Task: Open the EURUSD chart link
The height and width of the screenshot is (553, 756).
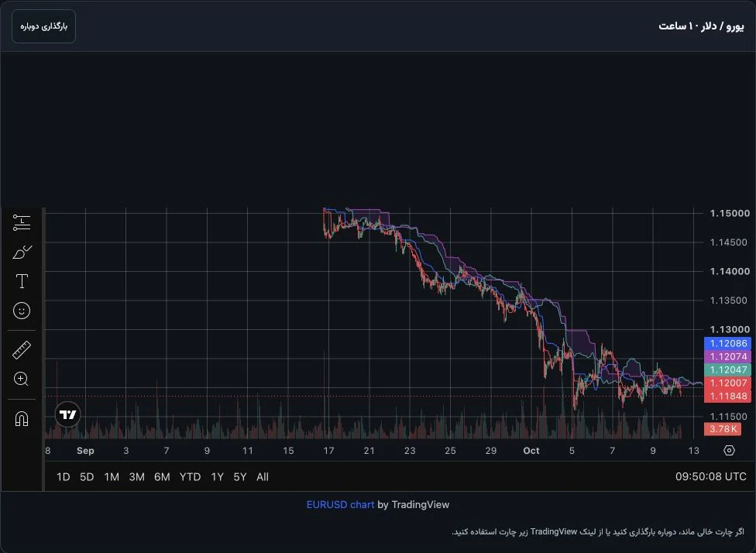Action: (340, 505)
